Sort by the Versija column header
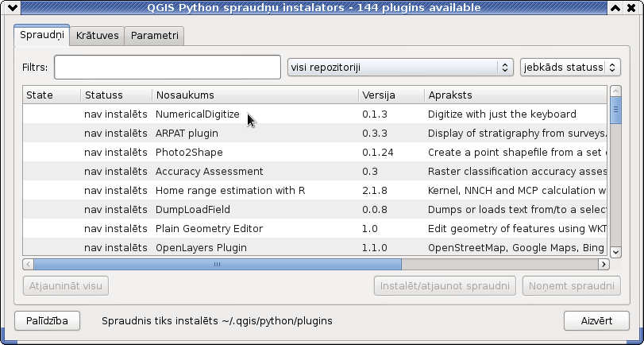This screenshot has width=644, height=345. point(391,95)
